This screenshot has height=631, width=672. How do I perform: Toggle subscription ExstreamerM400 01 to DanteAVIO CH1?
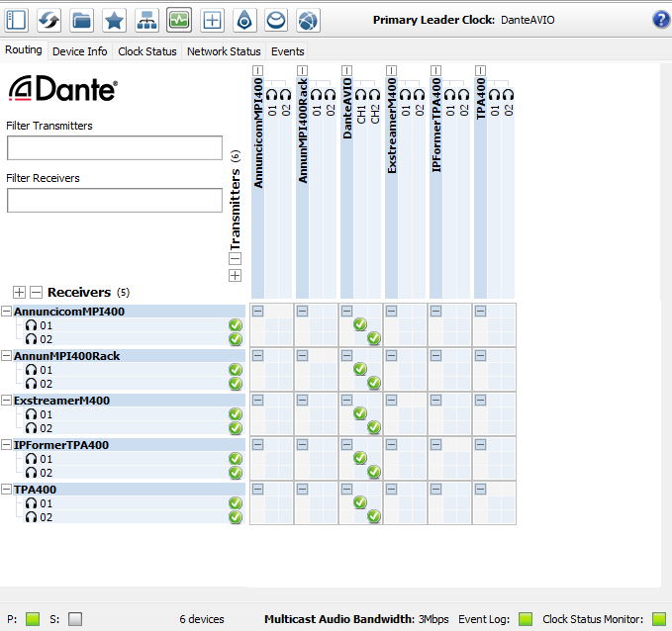[x=360, y=413]
